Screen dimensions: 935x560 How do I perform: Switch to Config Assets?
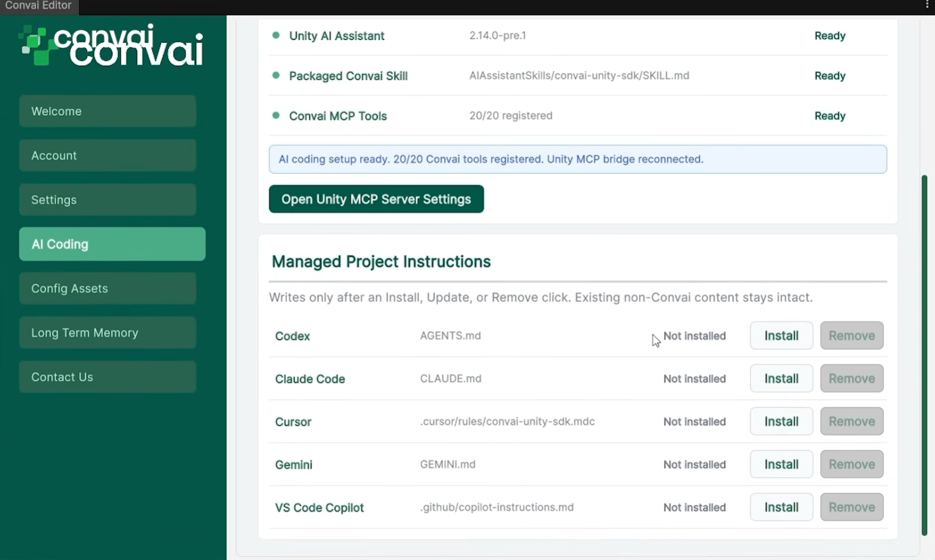pos(107,288)
